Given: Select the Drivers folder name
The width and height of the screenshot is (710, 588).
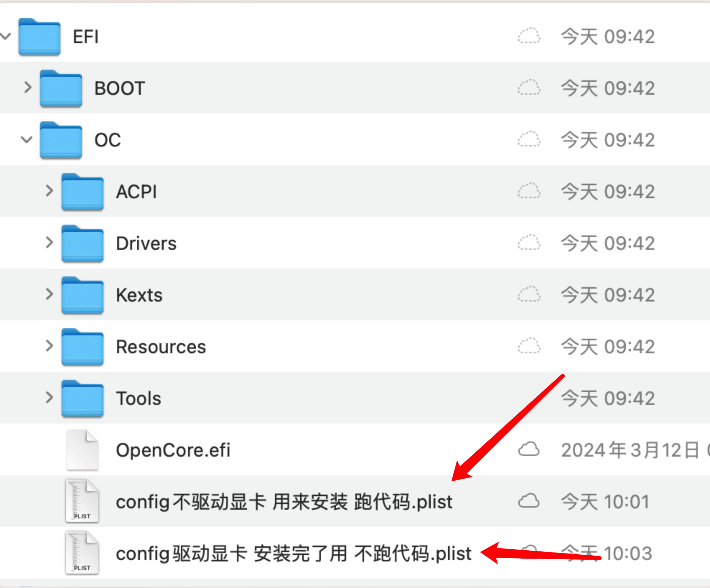Looking at the screenshot, I should 146,243.
